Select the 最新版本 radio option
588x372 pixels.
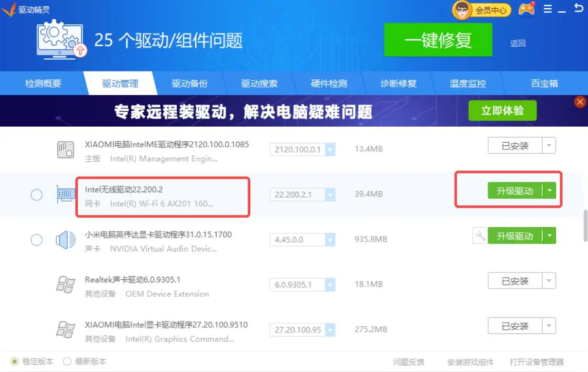coord(67,362)
